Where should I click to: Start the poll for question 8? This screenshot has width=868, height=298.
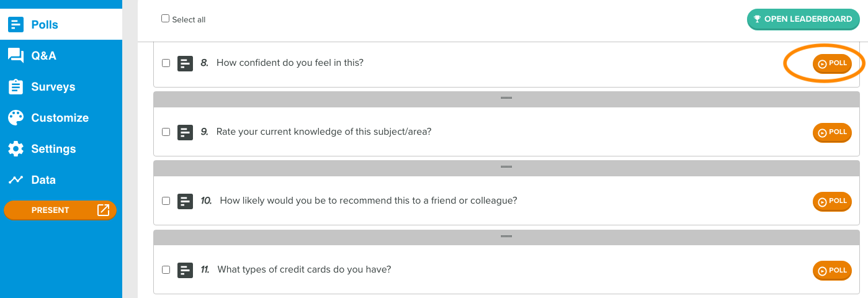832,63
